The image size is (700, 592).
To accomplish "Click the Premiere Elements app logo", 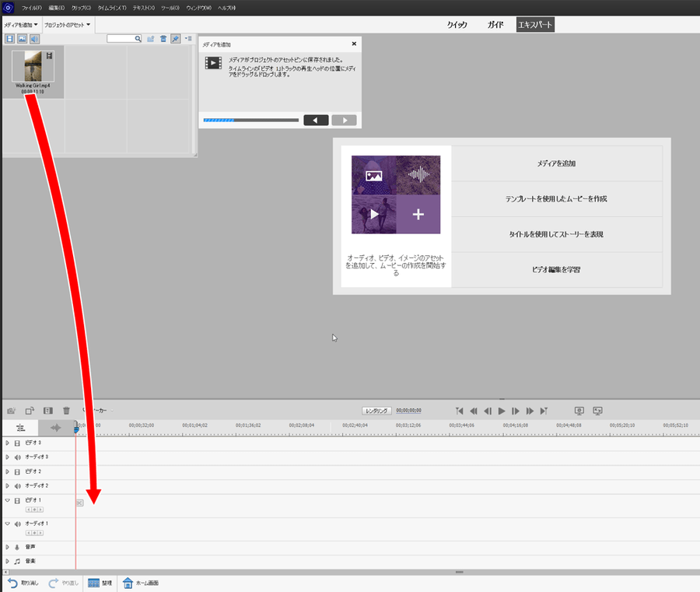I will 8,8.
